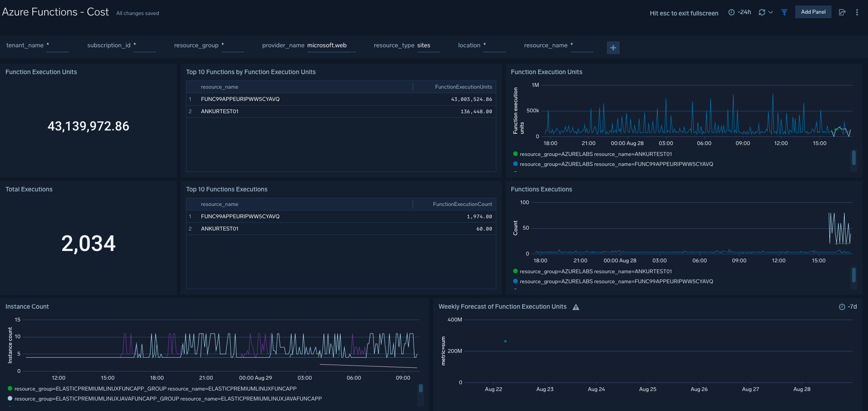The width and height of the screenshot is (868, 411).
Task: Open the three-dot more options menu
Action: [857, 12]
